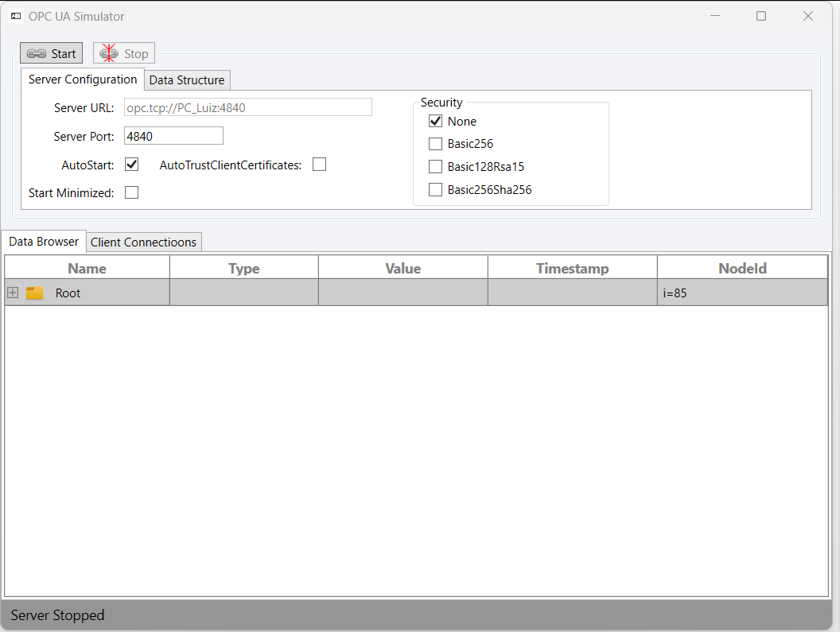Enable the Start Minimized checkbox
The image size is (840, 632).
[132, 192]
